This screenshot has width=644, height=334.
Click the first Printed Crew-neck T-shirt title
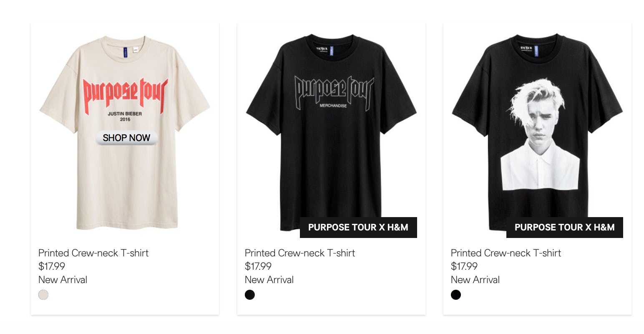pos(93,253)
